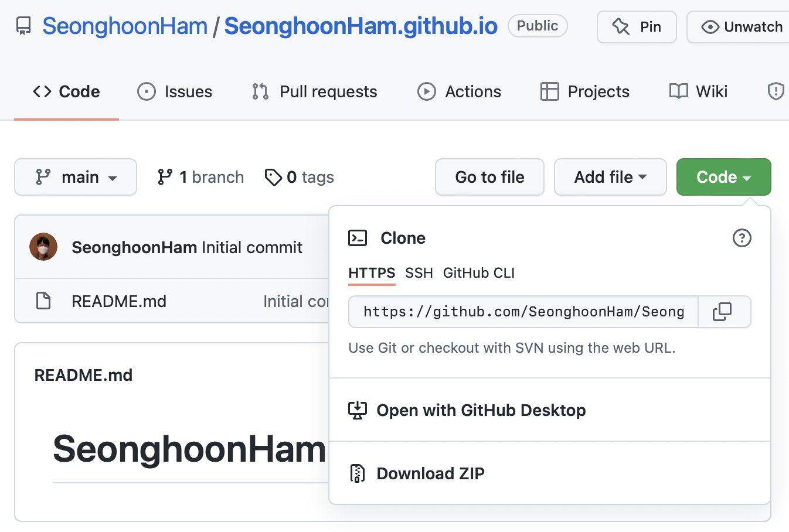Click the GitHub Desktop download icon
789x532 pixels.
tap(358, 410)
